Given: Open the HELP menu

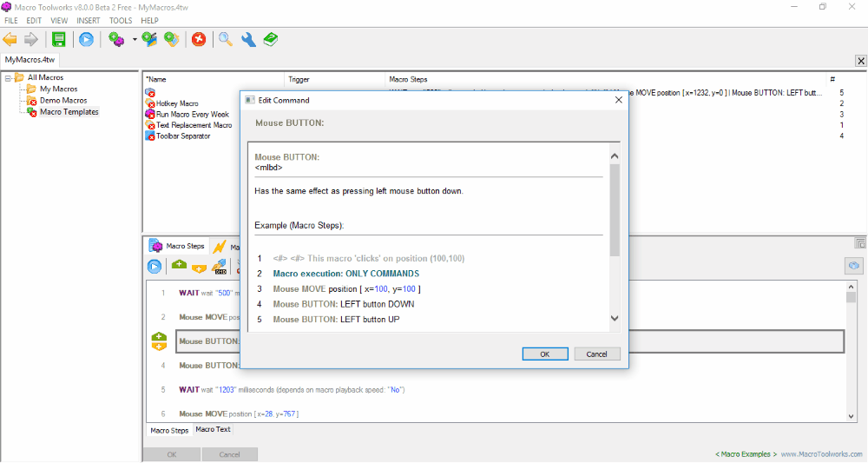Looking at the screenshot, I should tap(149, 21).
